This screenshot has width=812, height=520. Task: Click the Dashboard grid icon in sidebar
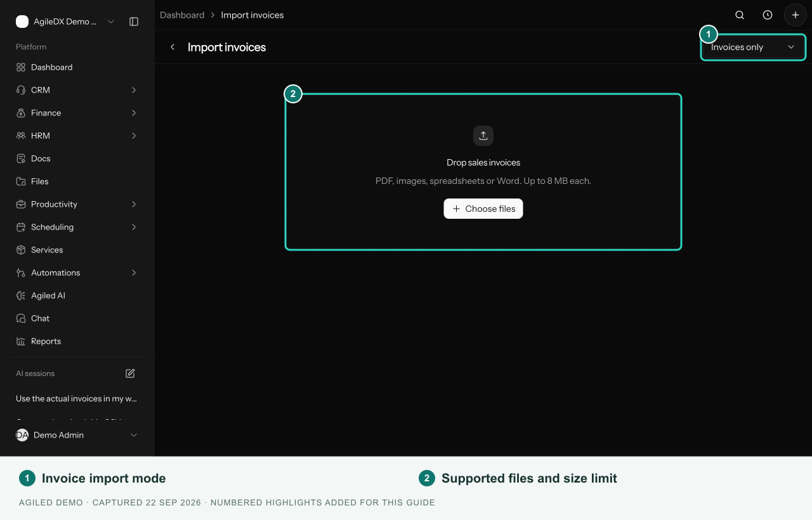[x=21, y=67]
